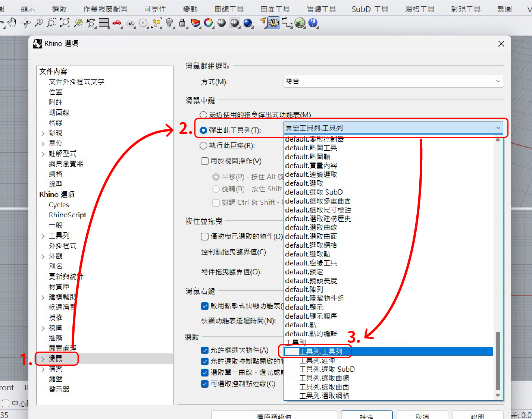Expand the 工具列 tree node

(x=43, y=236)
